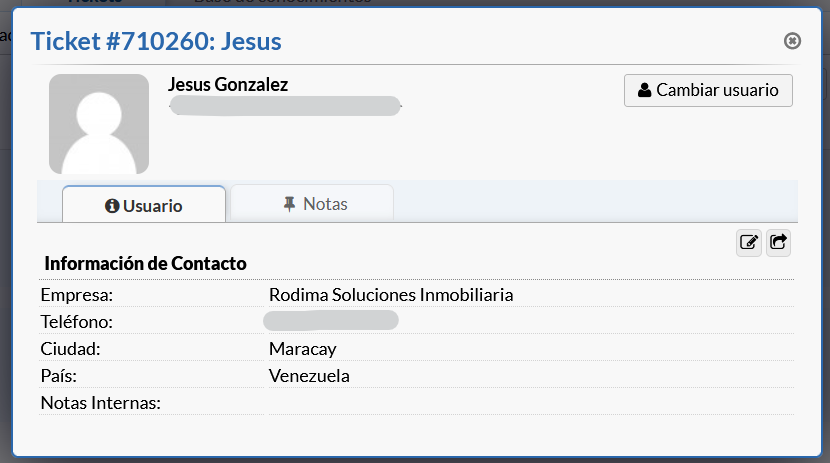The width and height of the screenshot is (830, 463).
Task: Click the edit user pencil icon
Action: coord(748,242)
